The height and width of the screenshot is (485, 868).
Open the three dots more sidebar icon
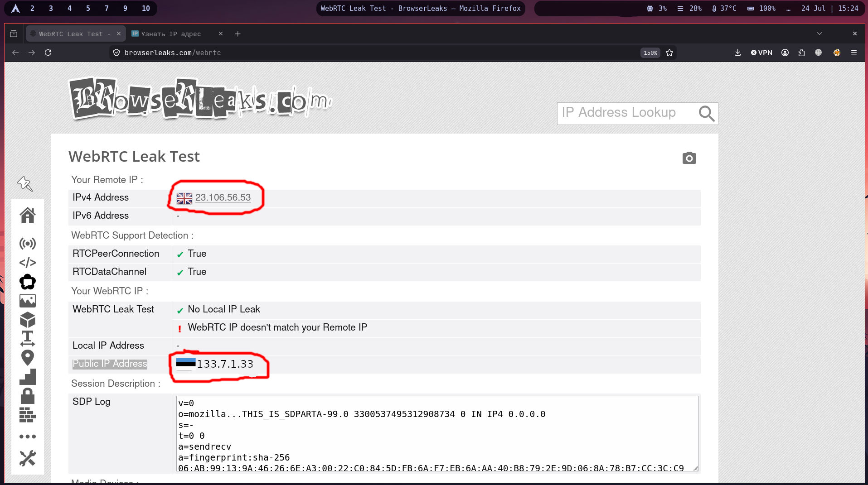tap(28, 437)
